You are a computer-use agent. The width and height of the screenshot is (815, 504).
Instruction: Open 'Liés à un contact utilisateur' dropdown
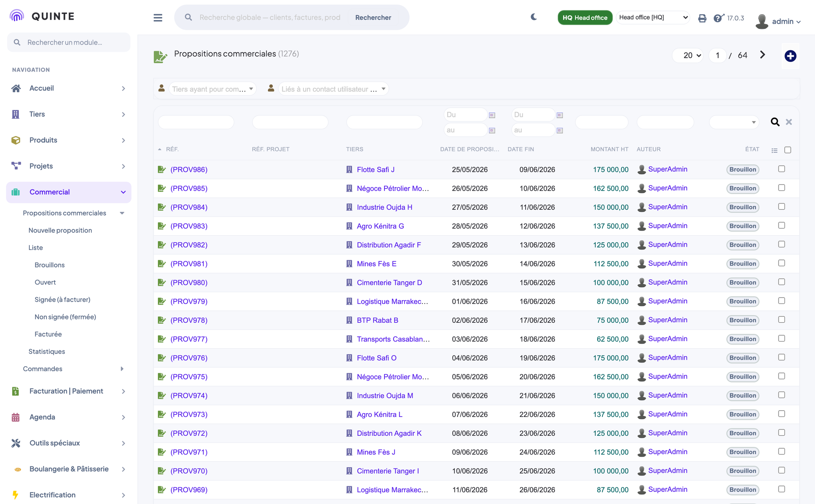pyautogui.click(x=333, y=89)
